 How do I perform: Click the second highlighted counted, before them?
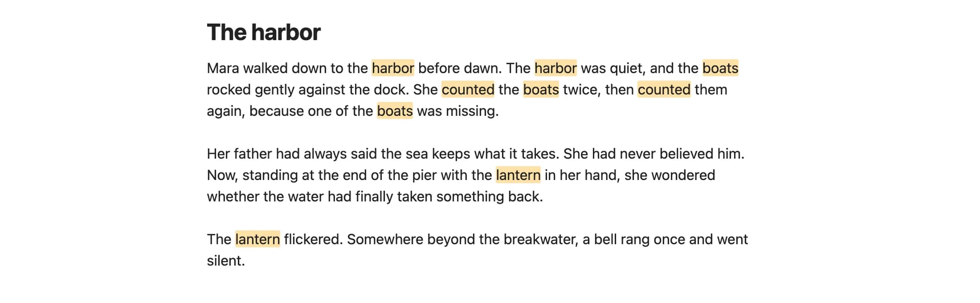(x=664, y=90)
